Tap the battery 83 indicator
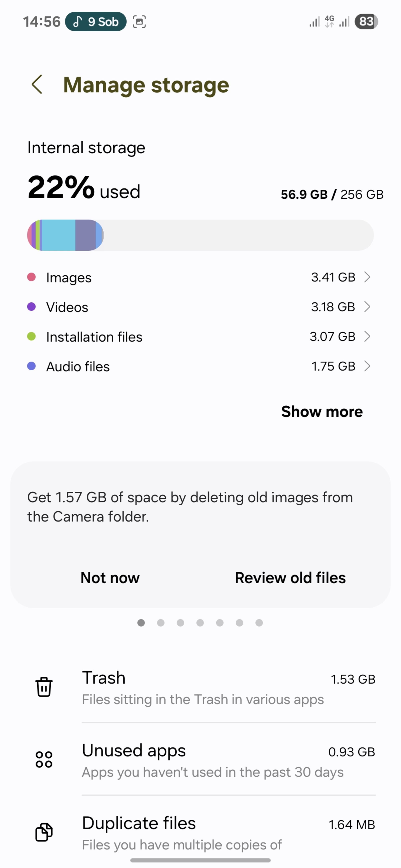Screen dimensions: 401x868 366,21
